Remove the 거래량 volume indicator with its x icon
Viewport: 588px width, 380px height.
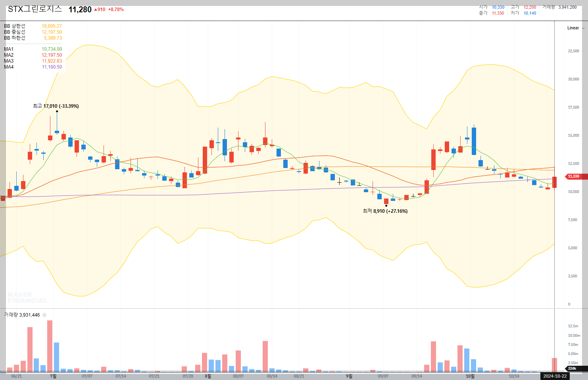coord(44,315)
